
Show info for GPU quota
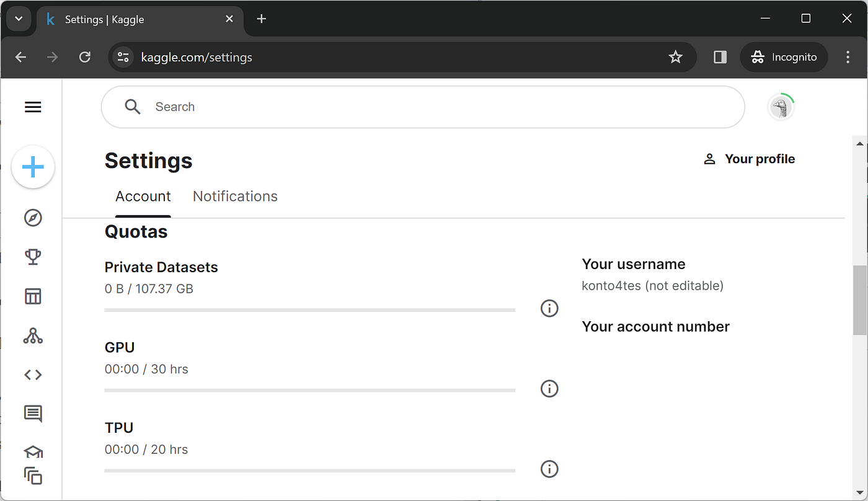click(549, 389)
